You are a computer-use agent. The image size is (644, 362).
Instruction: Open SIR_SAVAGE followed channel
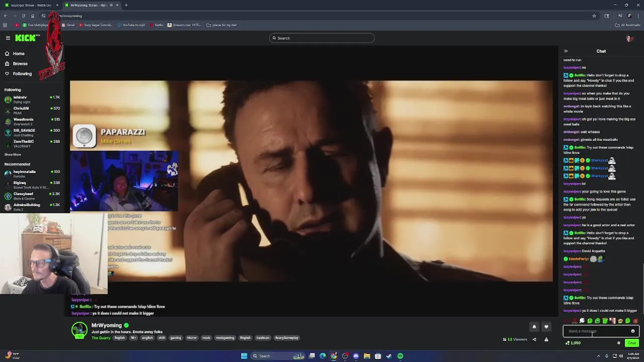pos(32,132)
